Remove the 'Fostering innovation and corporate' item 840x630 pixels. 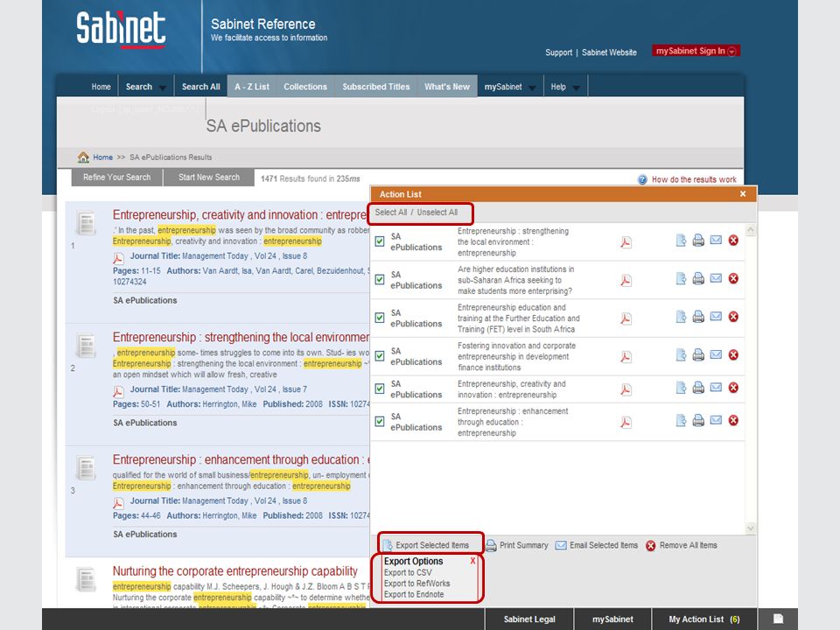pos(733,354)
